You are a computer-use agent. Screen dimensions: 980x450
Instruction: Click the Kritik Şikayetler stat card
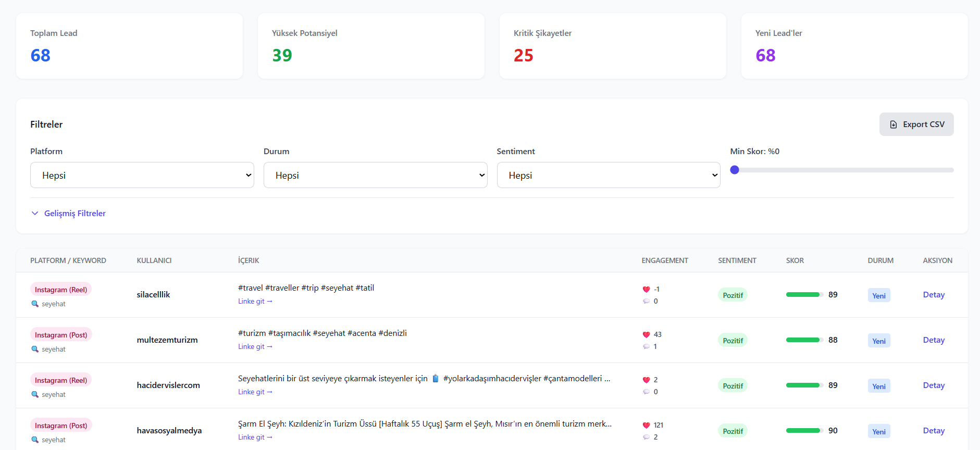pos(612,46)
